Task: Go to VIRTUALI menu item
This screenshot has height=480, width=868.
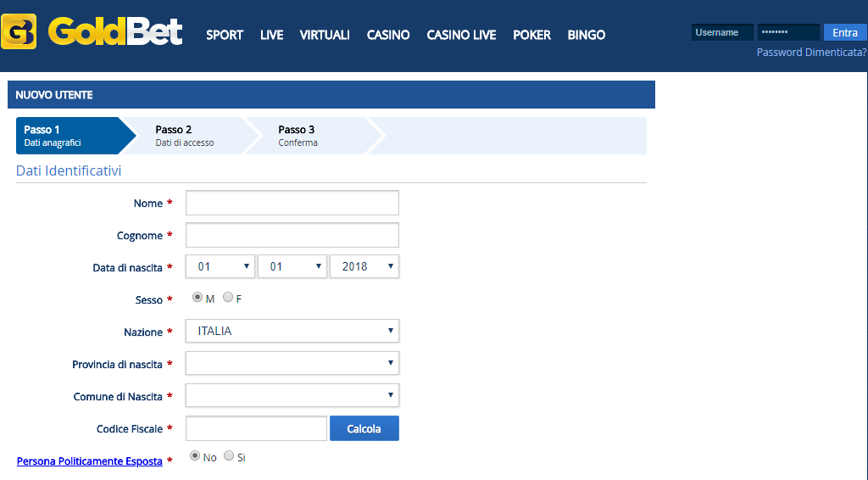Action: tap(325, 35)
